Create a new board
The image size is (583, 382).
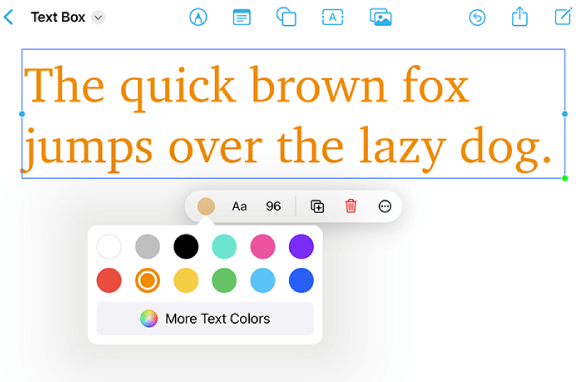pyautogui.click(x=563, y=16)
